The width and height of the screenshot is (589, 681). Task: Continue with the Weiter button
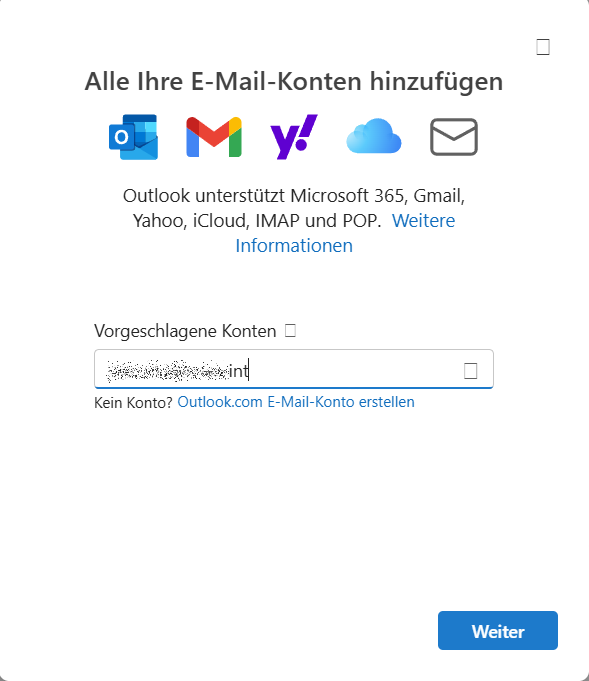pyautogui.click(x=498, y=631)
